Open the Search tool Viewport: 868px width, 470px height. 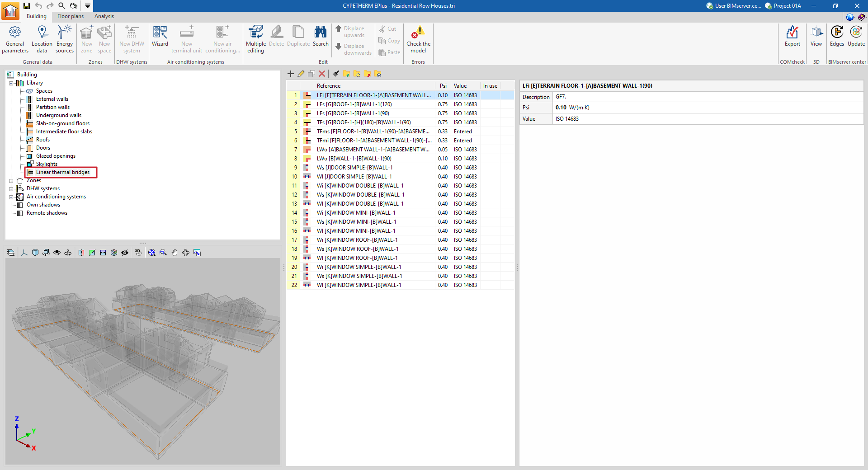click(321, 38)
